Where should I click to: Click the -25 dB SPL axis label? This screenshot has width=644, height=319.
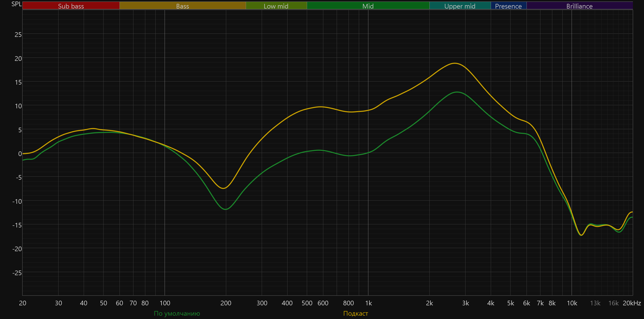(x=17, y=273)
